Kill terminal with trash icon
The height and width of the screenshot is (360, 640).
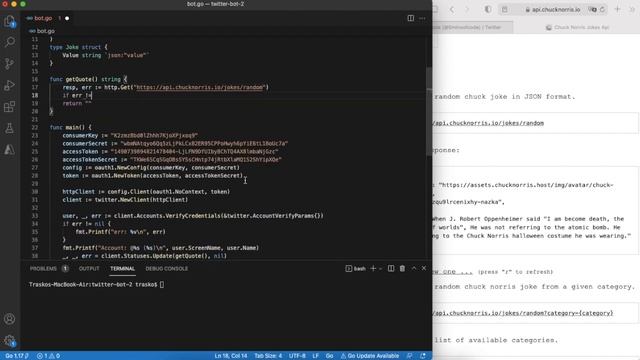pos(402,268)
